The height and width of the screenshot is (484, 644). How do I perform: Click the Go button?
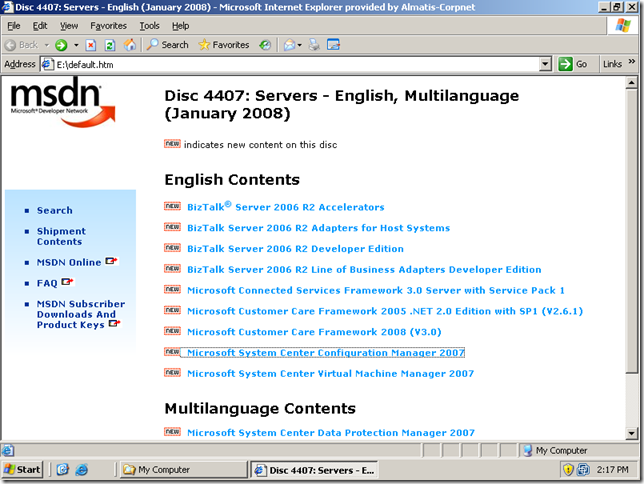pos(573,64)
